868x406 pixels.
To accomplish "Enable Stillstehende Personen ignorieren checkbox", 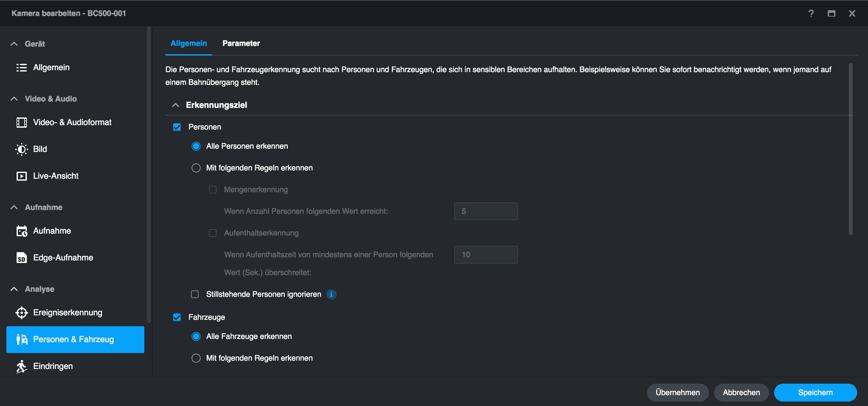I will (x=195, y=294).
